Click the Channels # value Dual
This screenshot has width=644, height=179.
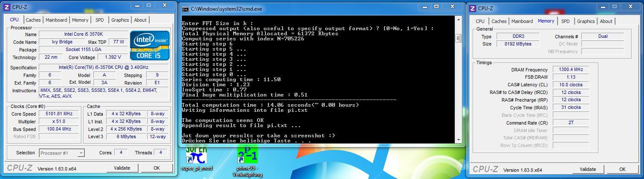[x=603, y=36]
